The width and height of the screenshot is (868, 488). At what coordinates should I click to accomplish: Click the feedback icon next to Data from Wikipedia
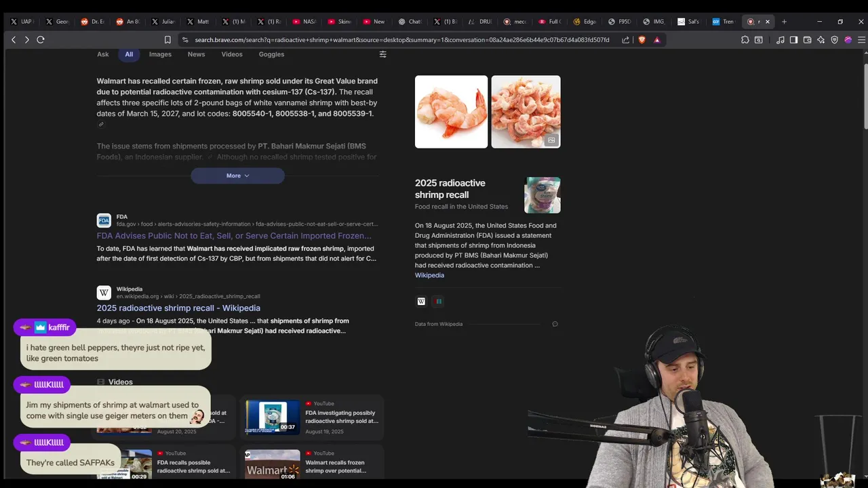tap(555, 324)
